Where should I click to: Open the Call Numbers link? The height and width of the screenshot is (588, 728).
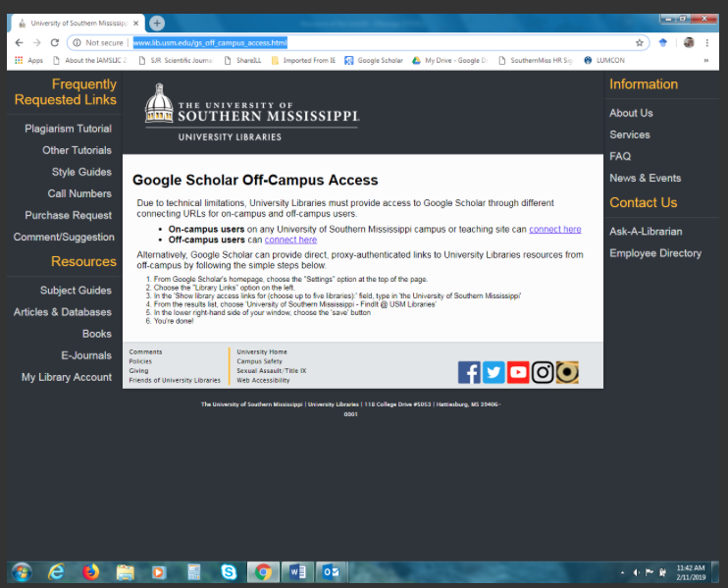tap(79, 193)
